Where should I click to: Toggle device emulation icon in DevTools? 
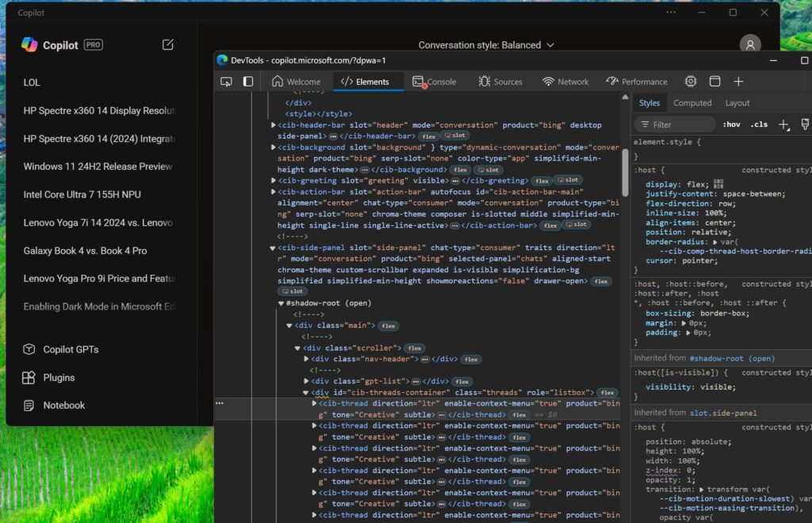(x=248, y=82)
